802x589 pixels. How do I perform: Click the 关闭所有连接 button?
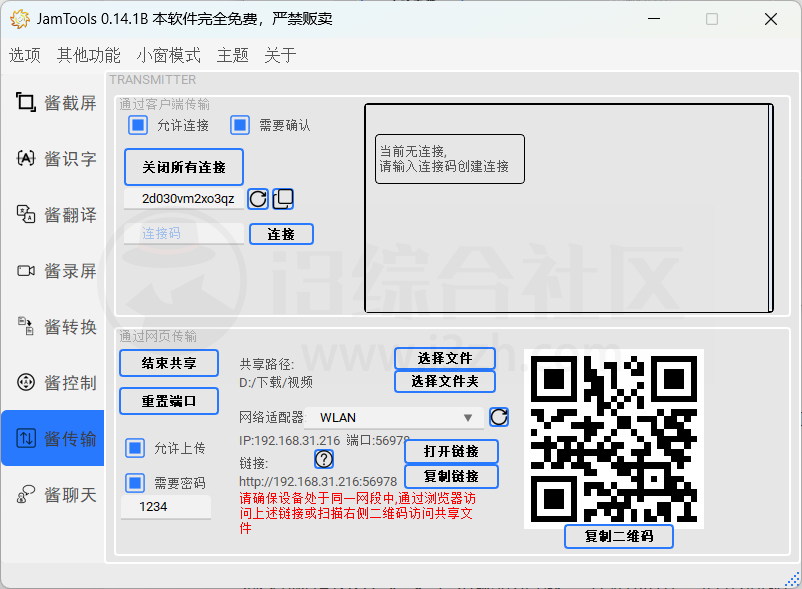coord(184,167)
